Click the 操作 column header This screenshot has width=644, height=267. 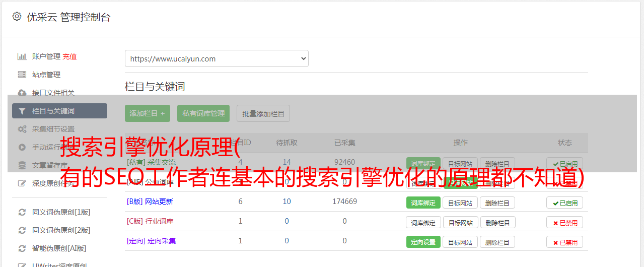[x=460, y=143]
